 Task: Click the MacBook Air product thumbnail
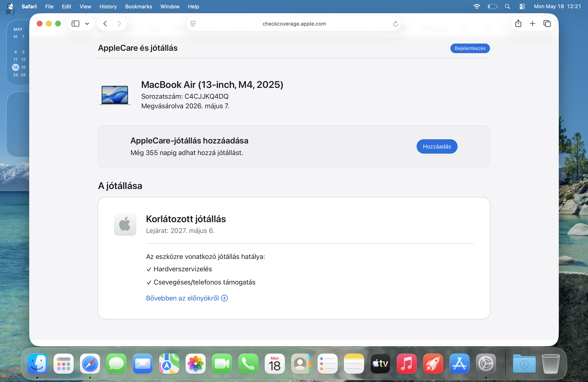(115, 95)
